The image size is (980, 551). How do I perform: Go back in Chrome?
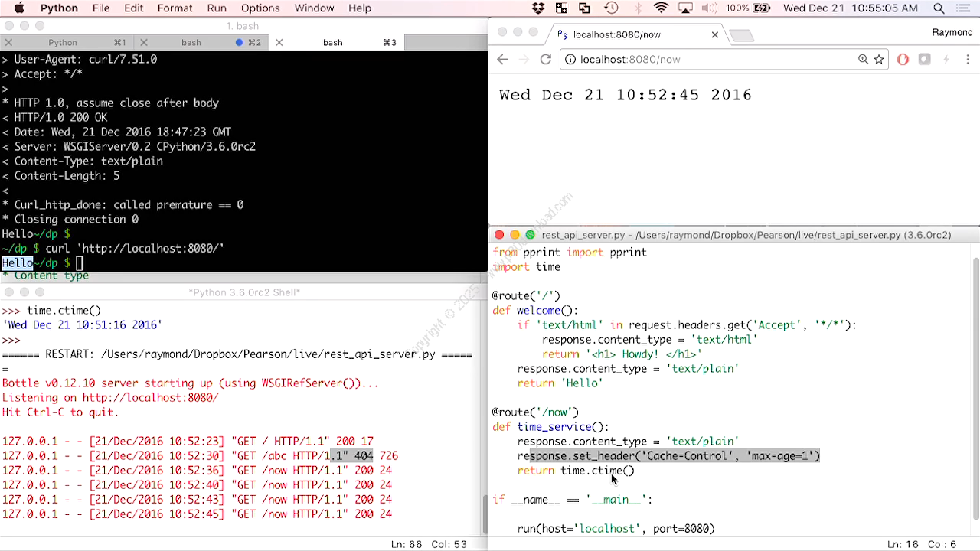tap(502, 59)
